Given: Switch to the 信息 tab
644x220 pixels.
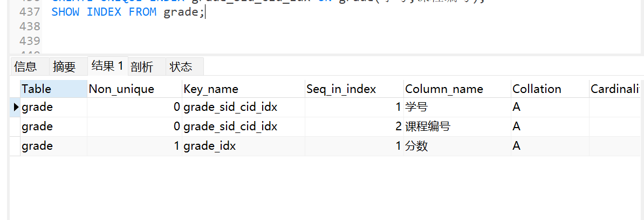Looking at the screenshot, I should point(25,66).
